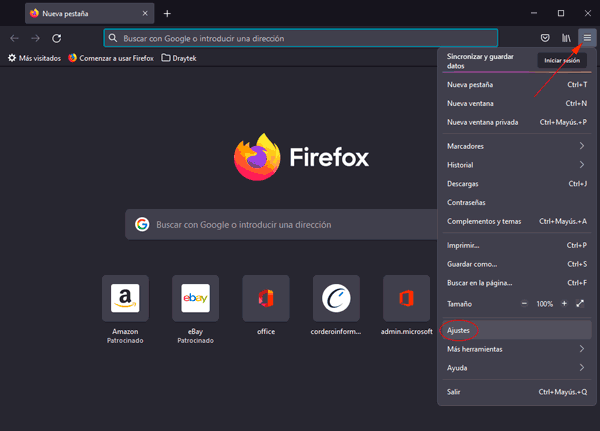Toggle full screen arrows icon
Image resolution: width=600 pixels, height=431 pixels.
point(580,304)
